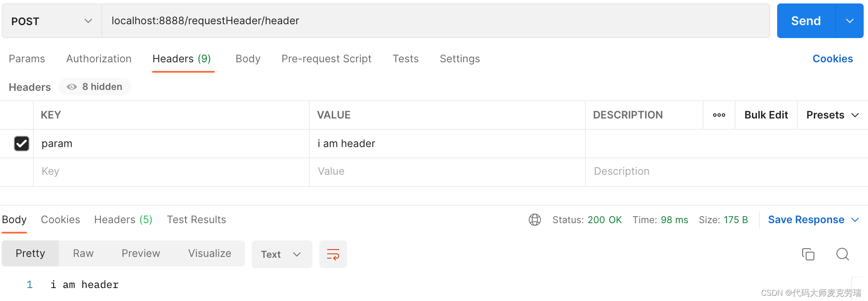Screen dimensions: 868x301
Task: Select the Pretty view
Action: click(x=30, y=253)
